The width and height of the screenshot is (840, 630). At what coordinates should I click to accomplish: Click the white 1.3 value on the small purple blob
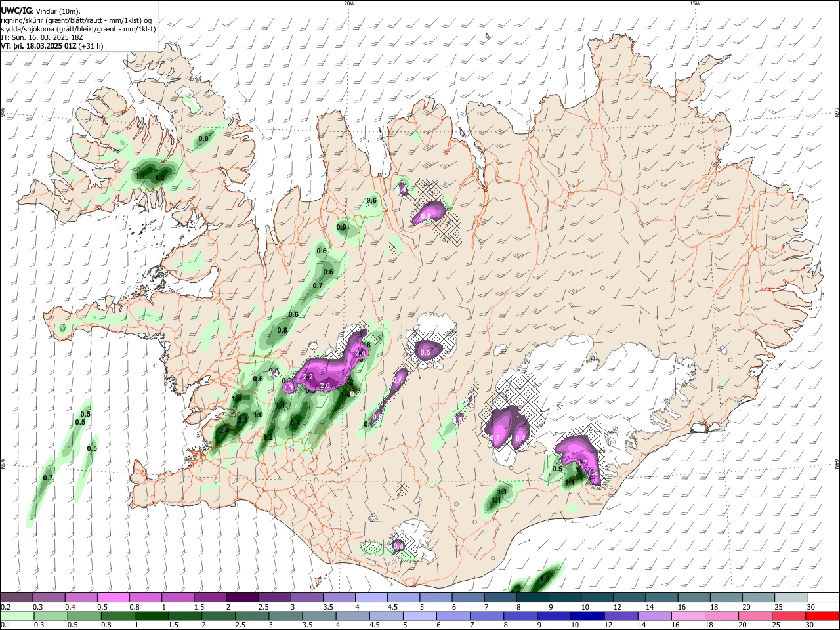click(288, 387)
